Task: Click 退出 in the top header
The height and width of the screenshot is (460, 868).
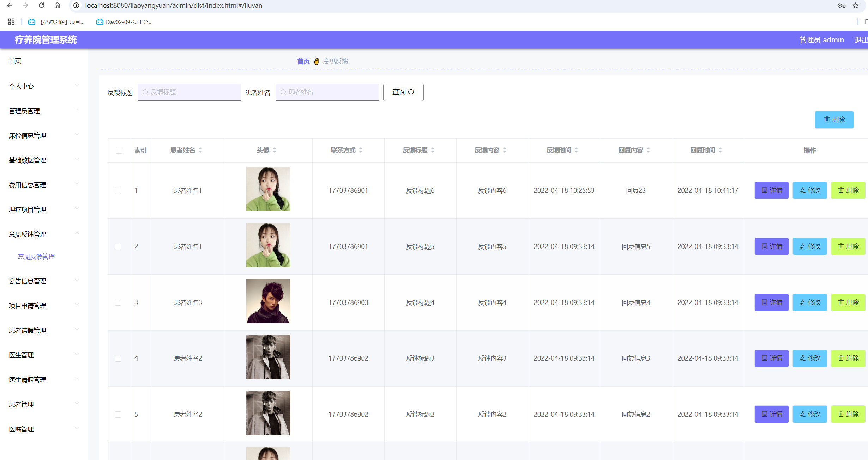Action: pos(861,40)
